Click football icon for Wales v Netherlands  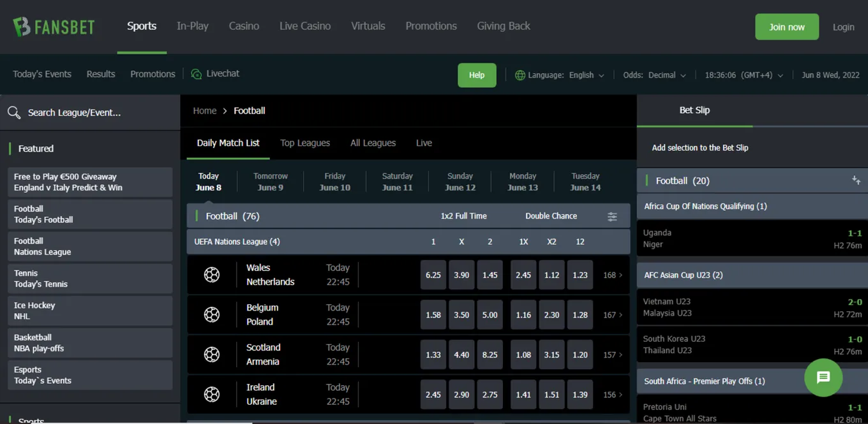pos(212,275)
